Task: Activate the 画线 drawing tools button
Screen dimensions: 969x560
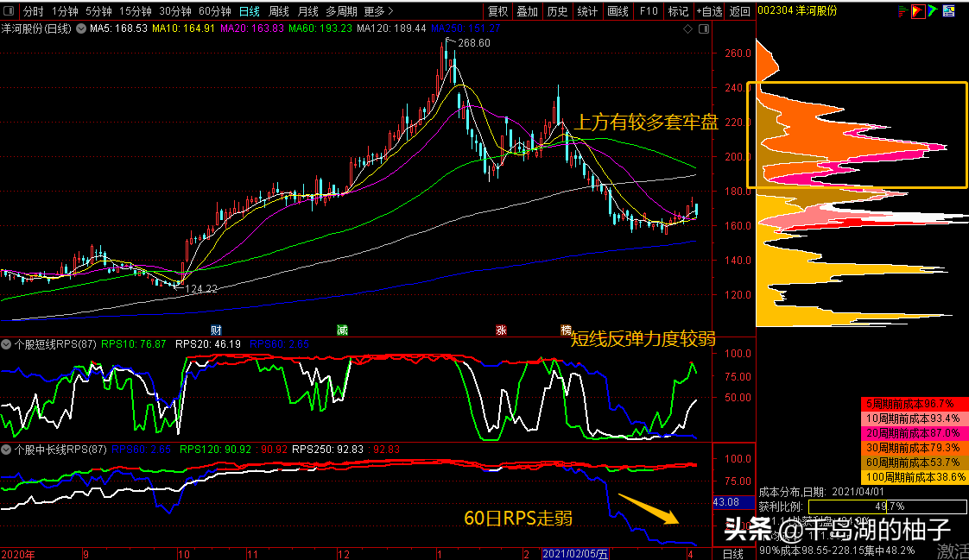Action: (x=618, y=11)
